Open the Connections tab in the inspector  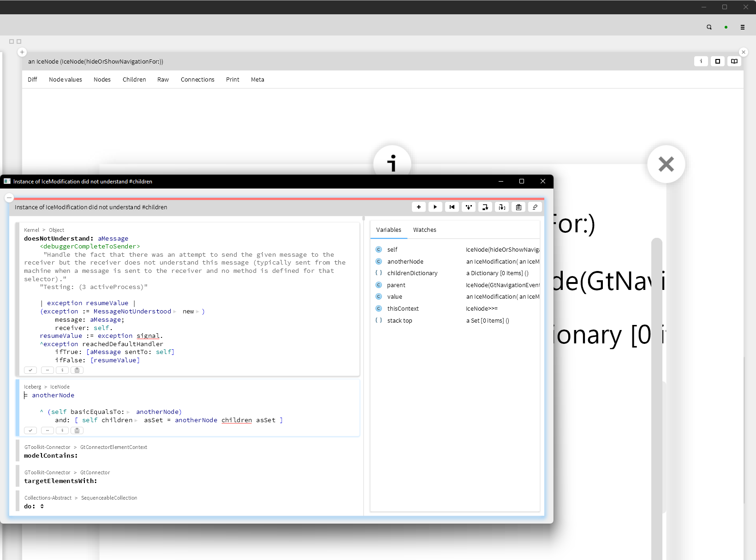[197, 79]
